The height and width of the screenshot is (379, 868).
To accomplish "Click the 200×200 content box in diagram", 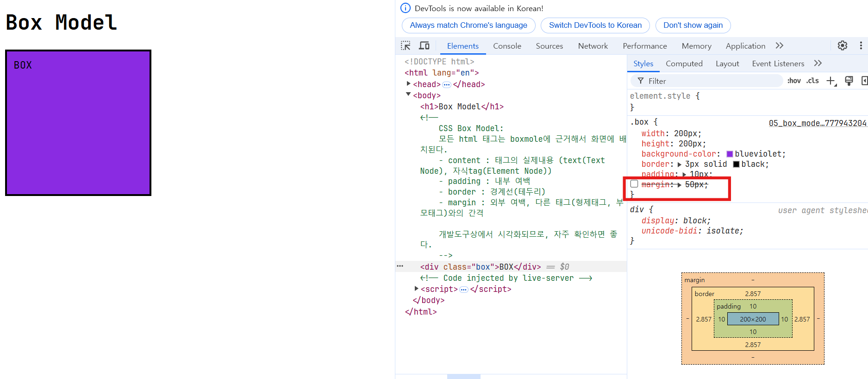I will [753, 319].
